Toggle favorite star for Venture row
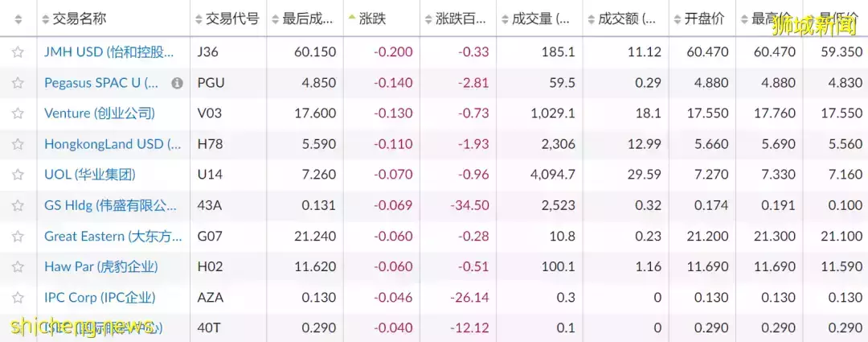Image resolution: width=868 pixels, height=342 pixels. 18,113
